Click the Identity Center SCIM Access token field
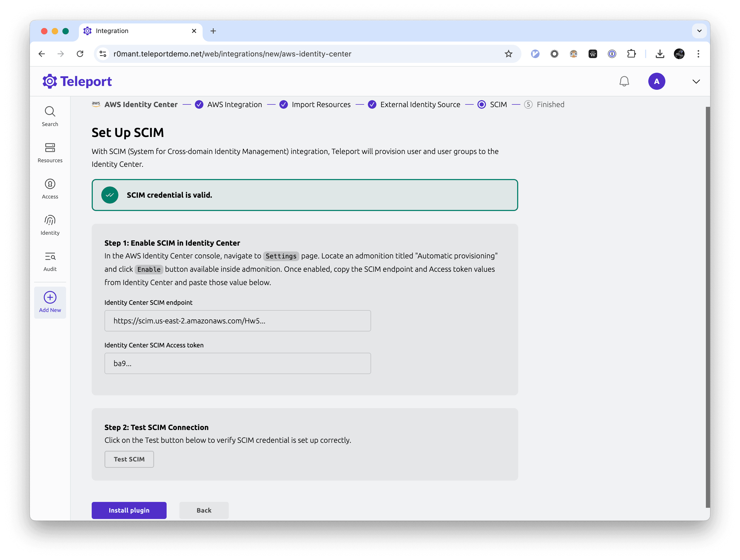Screen dimensions: 740x560 (238, 363)
